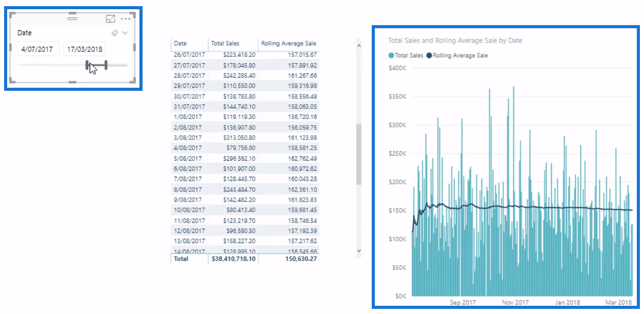
Task: Select the left handle of date slider
Action: (88, 65)
